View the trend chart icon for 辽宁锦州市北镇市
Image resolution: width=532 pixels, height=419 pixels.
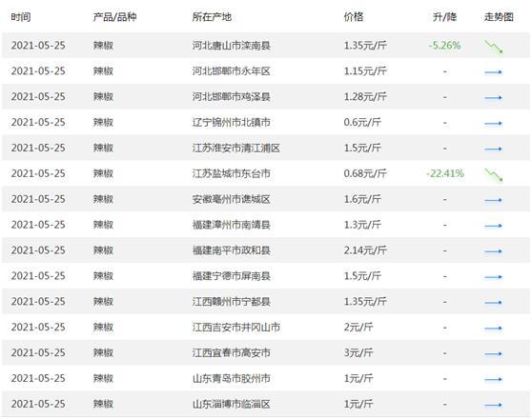[493, 123]
